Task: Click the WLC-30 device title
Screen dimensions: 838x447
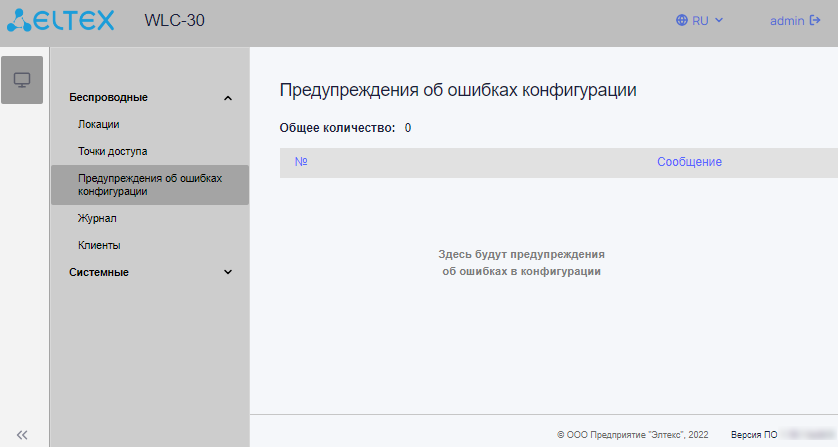Action: [x=174, y=20]
